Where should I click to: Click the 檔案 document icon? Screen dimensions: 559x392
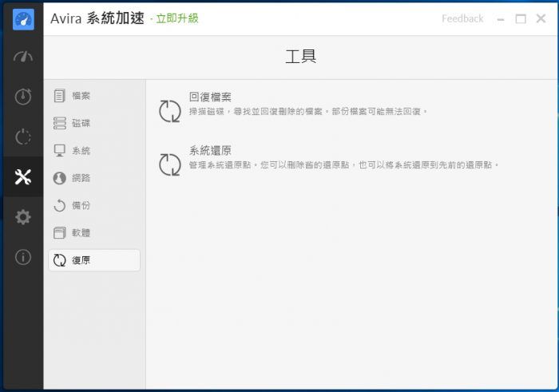(x=60, y=96)
